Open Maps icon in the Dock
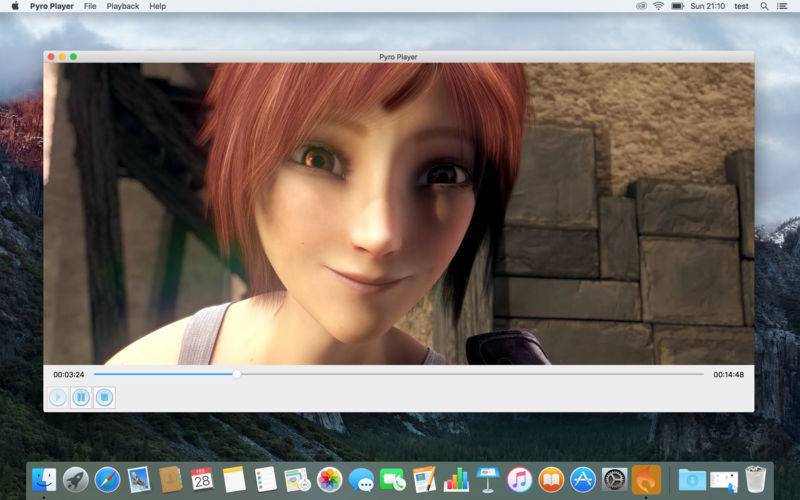The width and height of the screenshot is (800, 500). [297, 480]
